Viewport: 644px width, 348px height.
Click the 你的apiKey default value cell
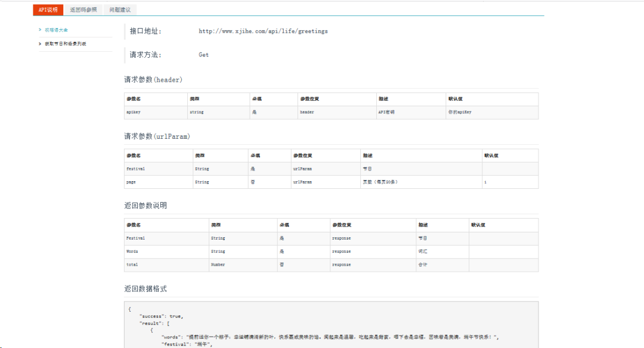492,113
